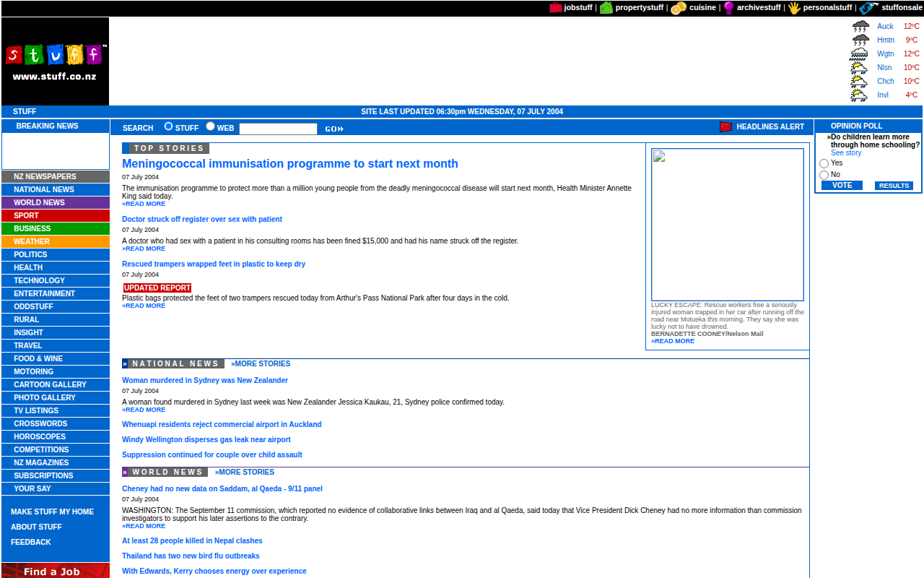This screenshot has width=924, height=578.
Task: Open the Your Say section
Action: coord(56,488)
